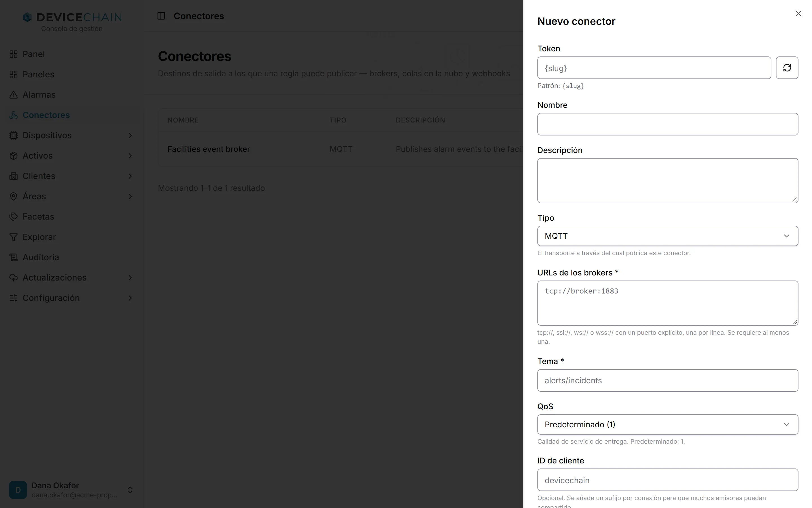Open Facetas from the sidebar
Screen dimensions: 812x508
[71, 217]
